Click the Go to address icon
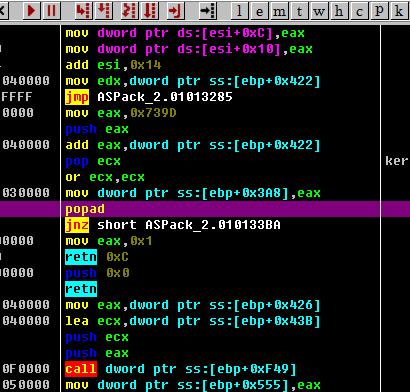Viewport: 410px width, 392px height. pos(208,11)
